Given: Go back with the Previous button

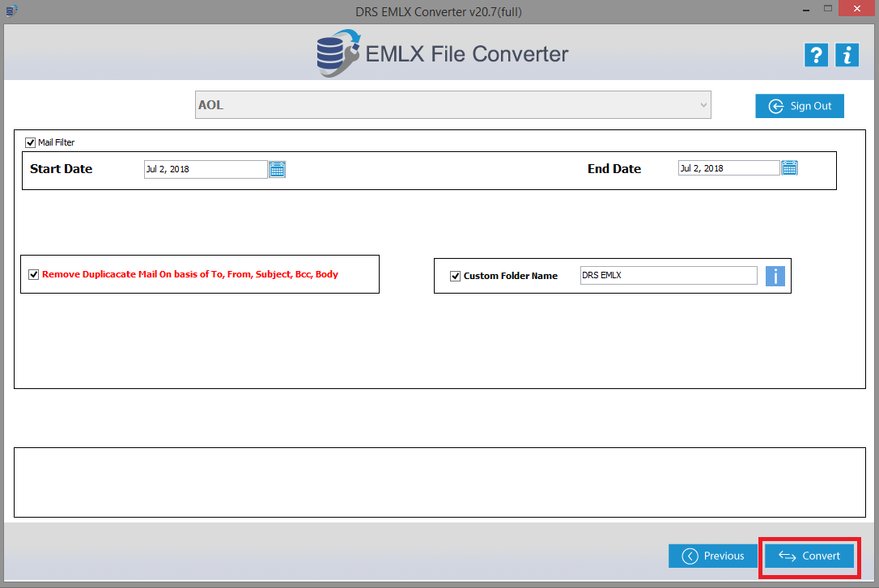Looking at the screenshot, I should (713, 556).
